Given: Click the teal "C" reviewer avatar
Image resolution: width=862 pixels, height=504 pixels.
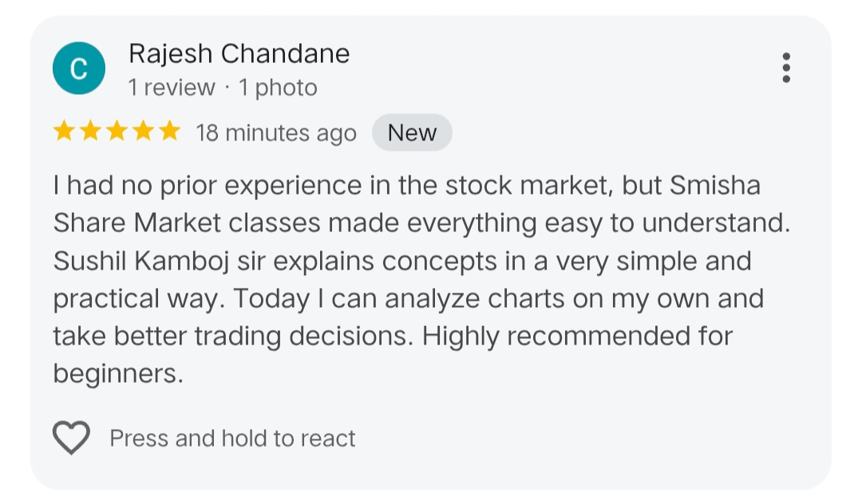Looking at the screenshot, I should 78,69.
